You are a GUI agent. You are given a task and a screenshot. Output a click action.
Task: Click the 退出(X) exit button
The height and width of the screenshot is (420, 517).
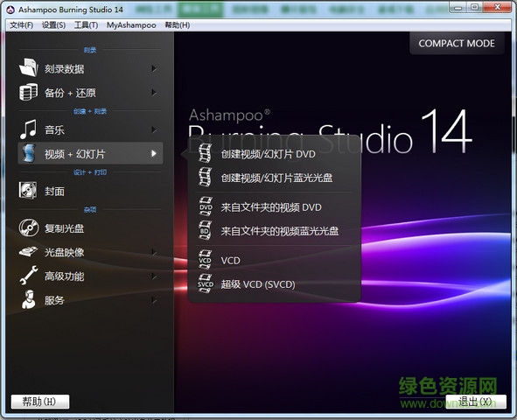point(476,402)
